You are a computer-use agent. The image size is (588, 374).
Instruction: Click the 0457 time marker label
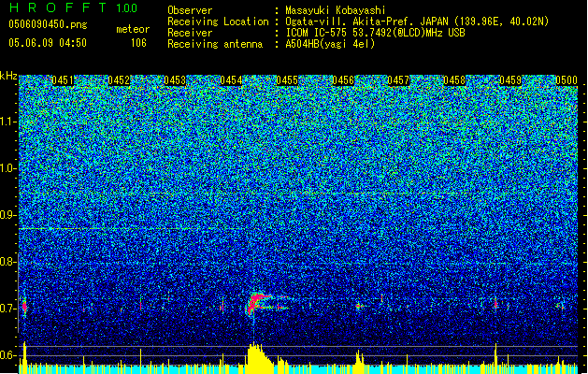point(398,80)
